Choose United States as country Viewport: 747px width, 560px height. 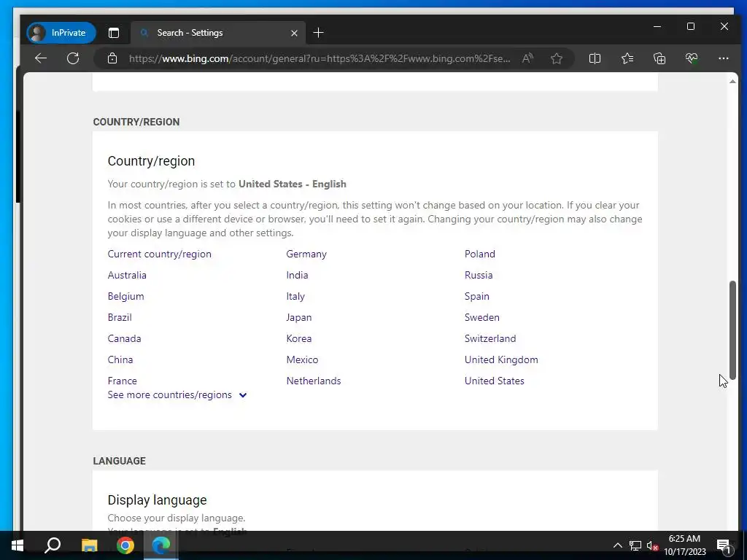(x=494, y=381)
